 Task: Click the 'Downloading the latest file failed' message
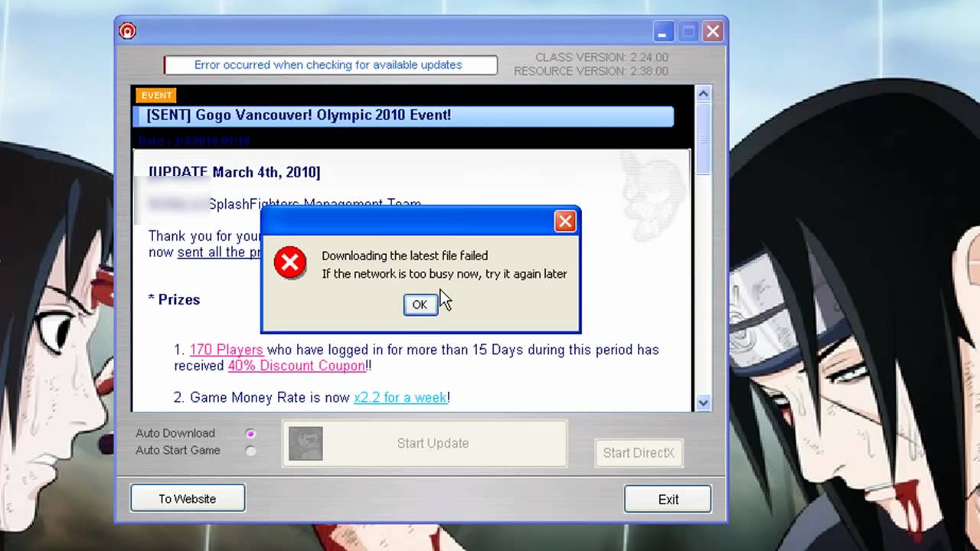tap(404, 256)
